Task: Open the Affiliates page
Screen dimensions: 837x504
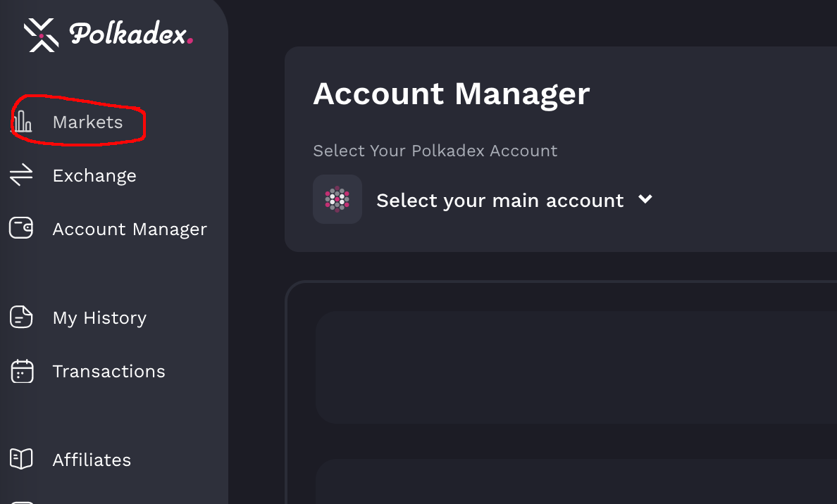Action: [92, 459]
